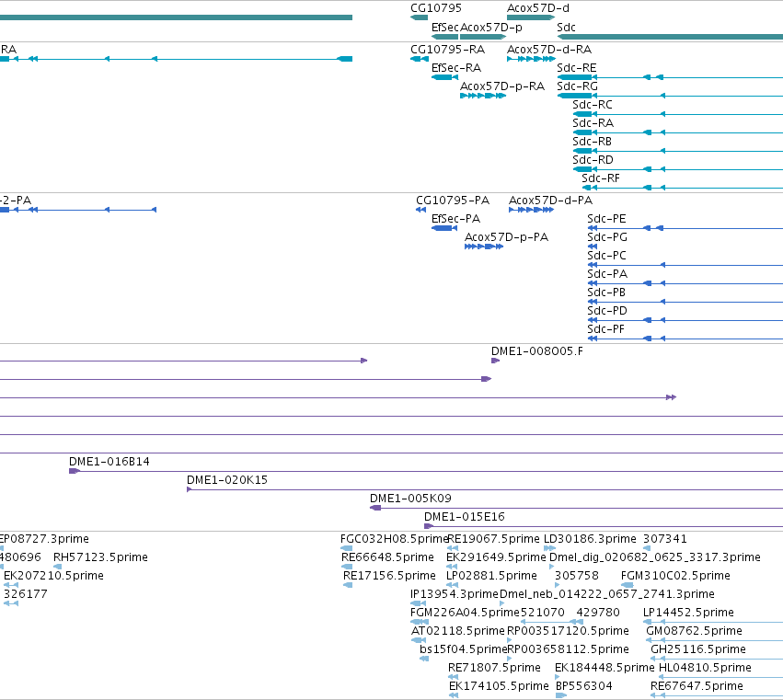Select BAC clone DME1-016B14
Screen dimensions: 783x700
point(426,471)
